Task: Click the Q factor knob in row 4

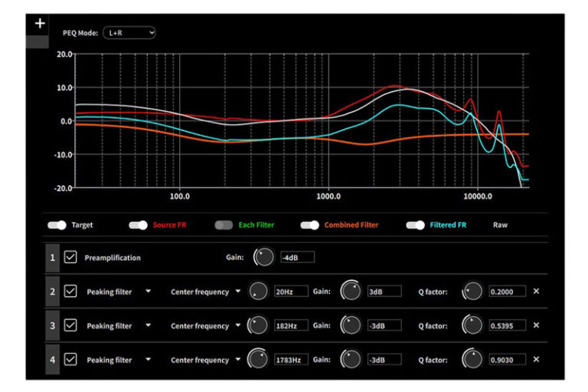Action: 472,359
